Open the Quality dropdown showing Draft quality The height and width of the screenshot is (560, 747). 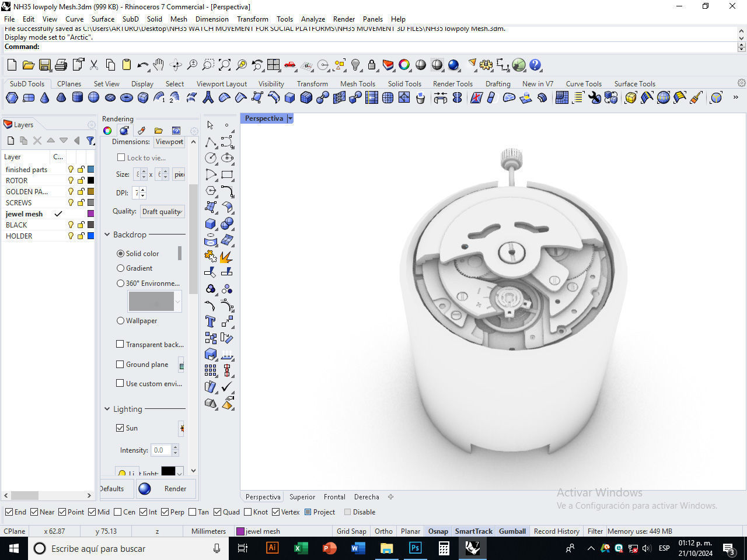point(163,212)
